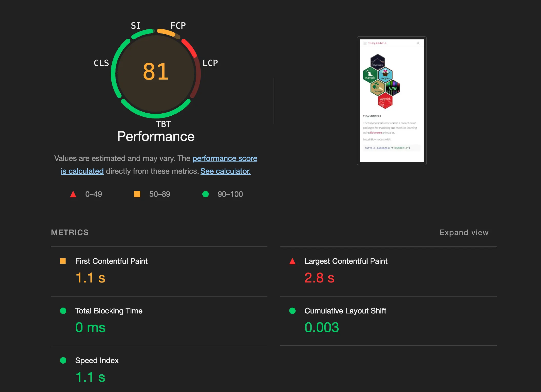
Task: Select the FCP label on the gauge
Action: click(178, 26)
